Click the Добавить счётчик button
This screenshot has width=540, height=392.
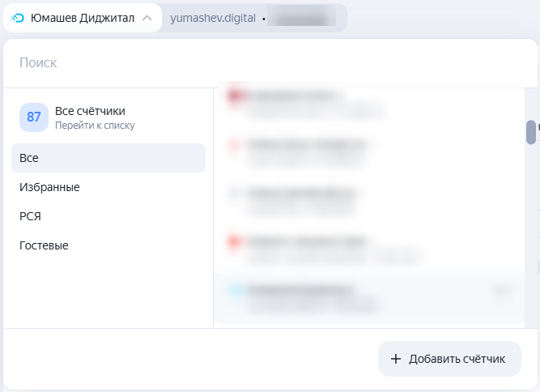coord(449,359)
